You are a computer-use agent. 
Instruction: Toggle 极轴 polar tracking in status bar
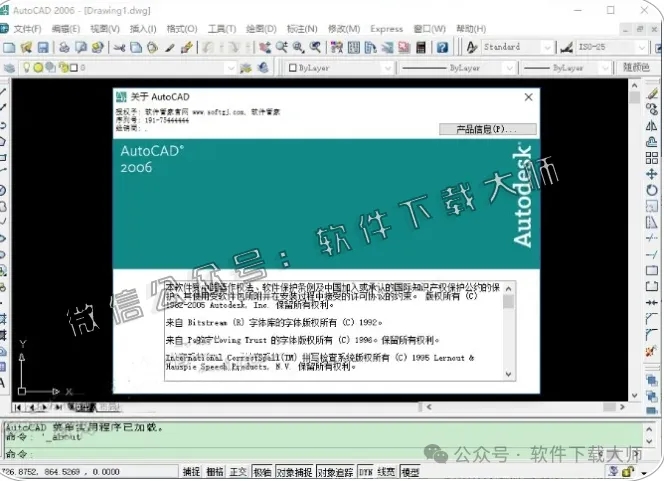click(x=262, y=472)
